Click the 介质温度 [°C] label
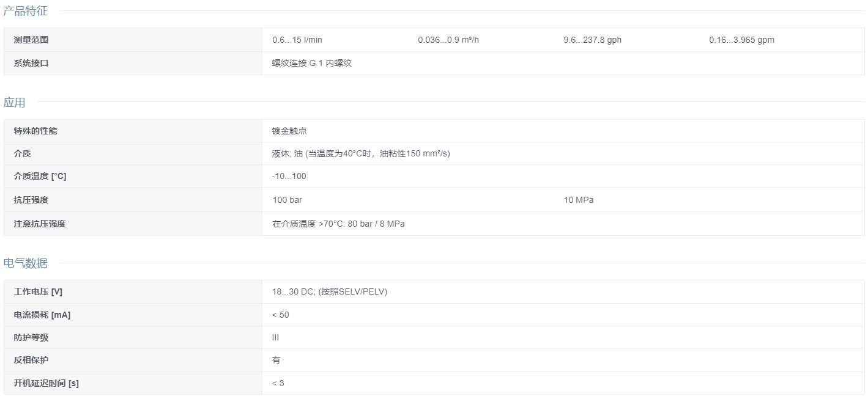868x399 pixels. point(40,176)
